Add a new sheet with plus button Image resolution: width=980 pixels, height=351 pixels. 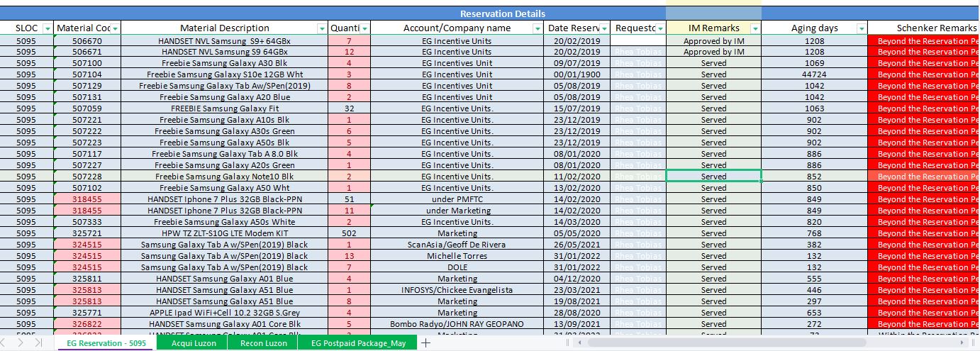[x=426, y=343]
